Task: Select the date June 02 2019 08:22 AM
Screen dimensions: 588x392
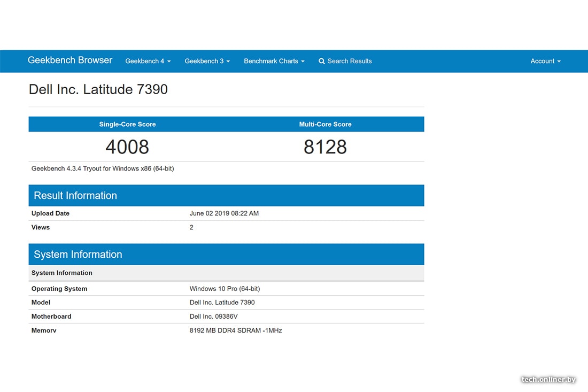Action: (224, 213)
